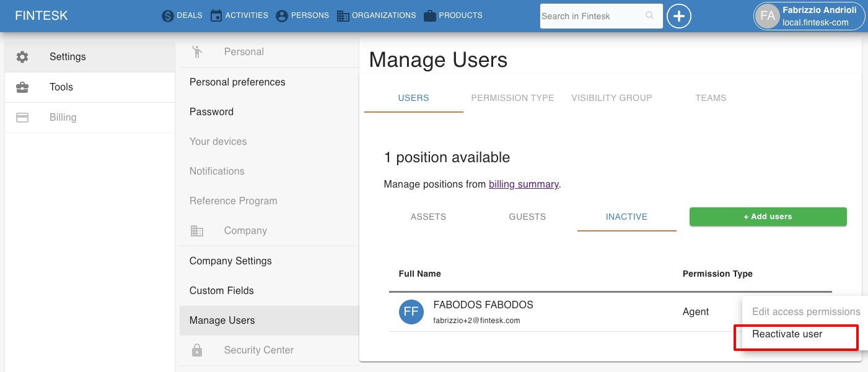Select Billing in left sidebar
The height and width of the screenshot is (372, 868).
click(90, 118)
